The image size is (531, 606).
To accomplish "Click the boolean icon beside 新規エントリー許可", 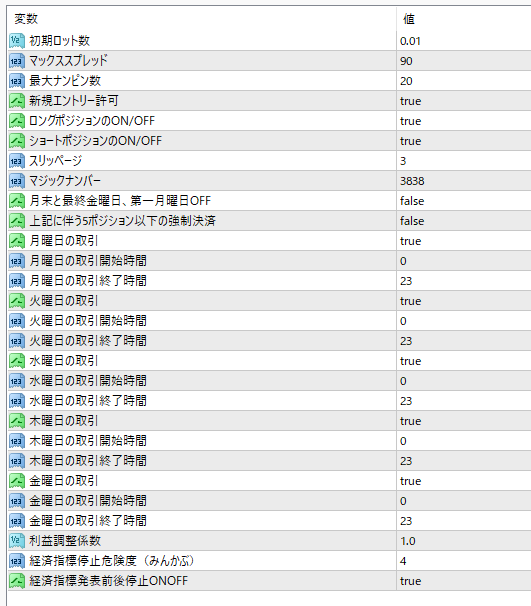I will click(x=17, y=100).
